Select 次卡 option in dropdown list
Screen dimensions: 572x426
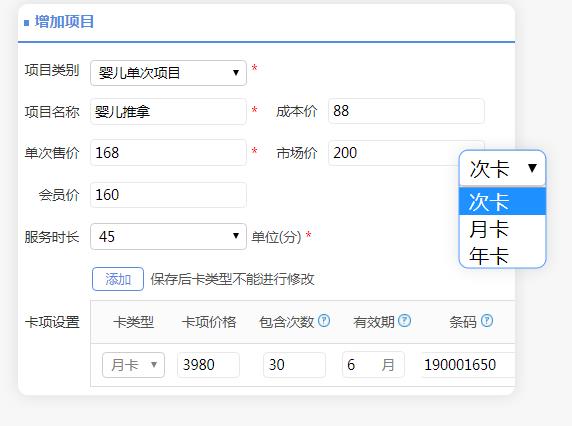click(502, 201)
